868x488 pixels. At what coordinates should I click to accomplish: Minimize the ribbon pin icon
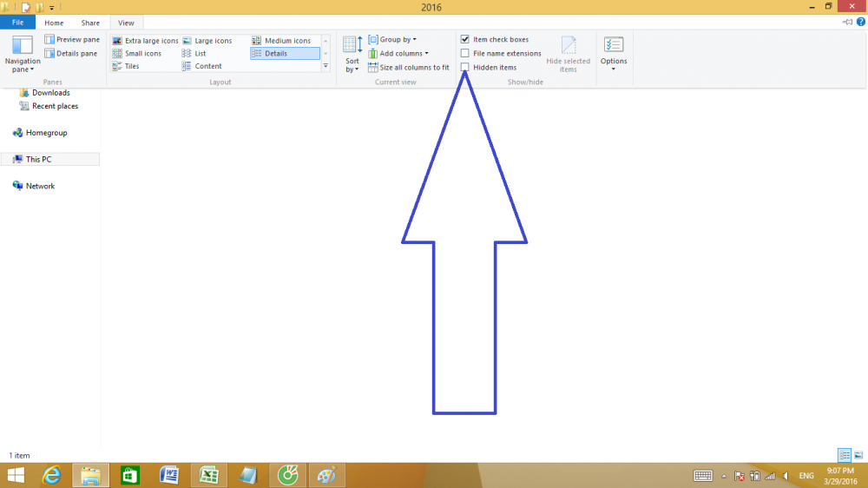(847, 23)
